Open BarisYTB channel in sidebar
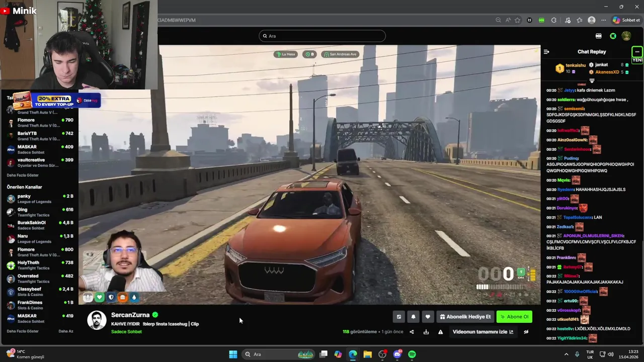The width and height of the screenshot is (644, 362). point(39,136)
